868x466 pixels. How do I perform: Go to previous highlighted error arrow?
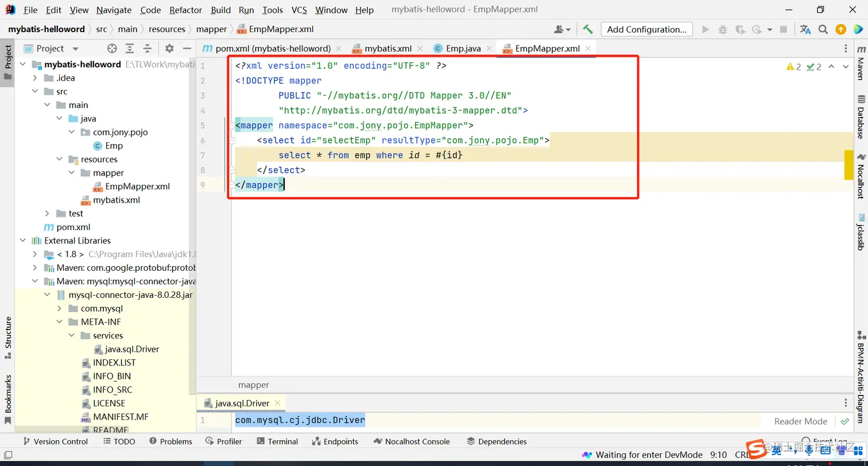832,67
